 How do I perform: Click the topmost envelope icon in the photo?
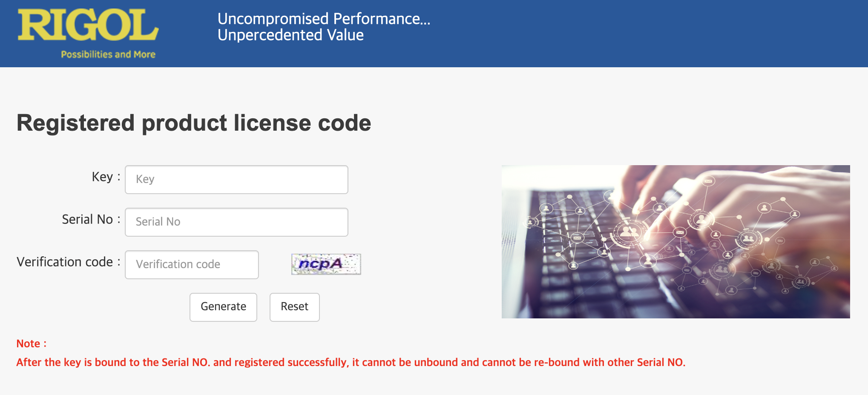point(708,181)
